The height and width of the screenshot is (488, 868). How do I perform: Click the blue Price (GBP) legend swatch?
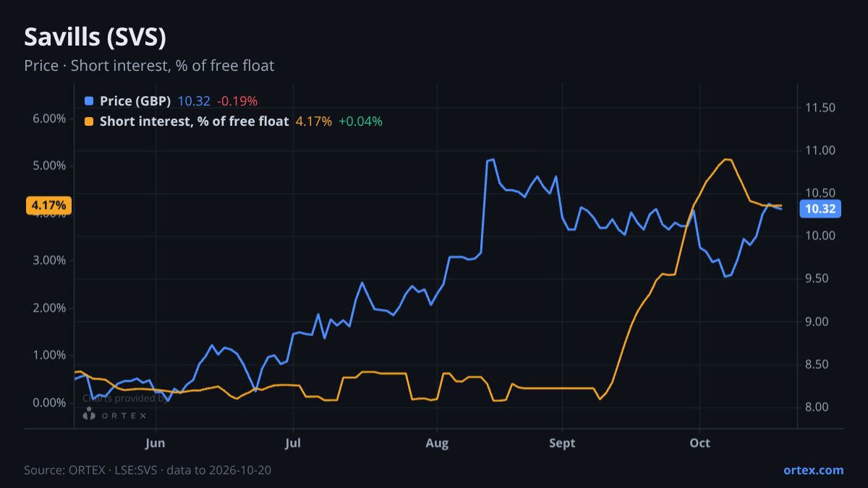89,101
